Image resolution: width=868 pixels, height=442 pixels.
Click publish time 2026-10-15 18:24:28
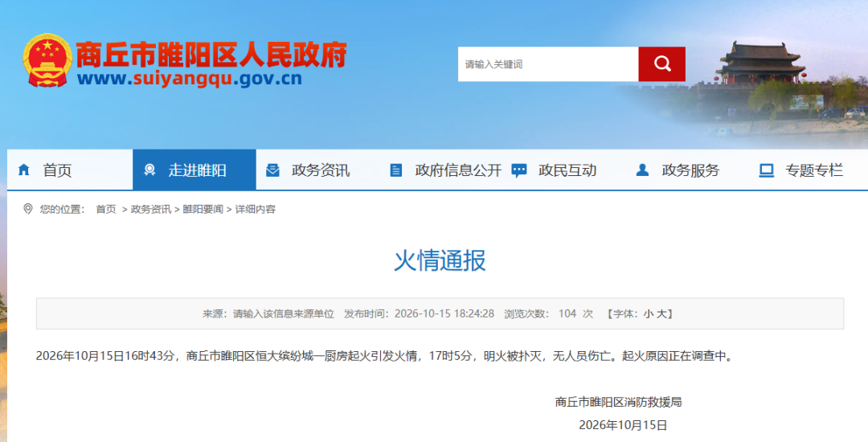(x=444, y=313)
